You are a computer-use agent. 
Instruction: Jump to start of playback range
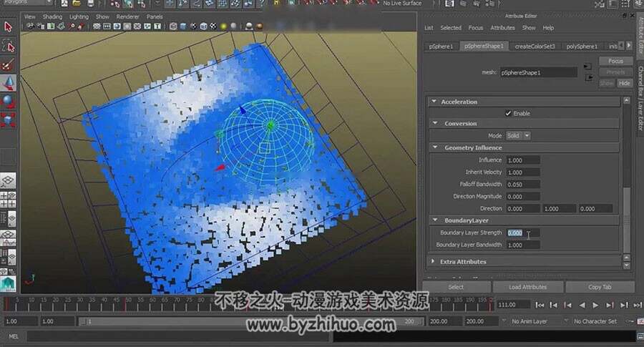click(x=540, y=305)
